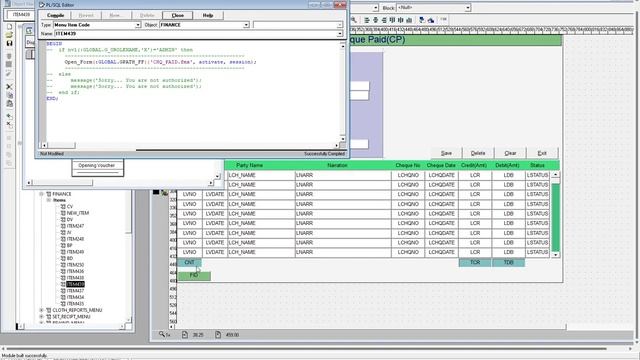This screenshot has height=360, width=640.
Task: Select the TDB total item on the canvas
Action: (x=509, y=262)
